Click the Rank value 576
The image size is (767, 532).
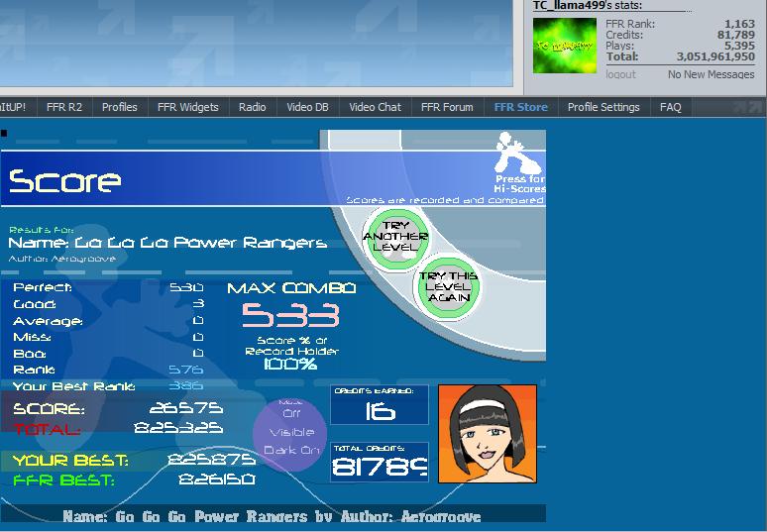coord(186,370)
